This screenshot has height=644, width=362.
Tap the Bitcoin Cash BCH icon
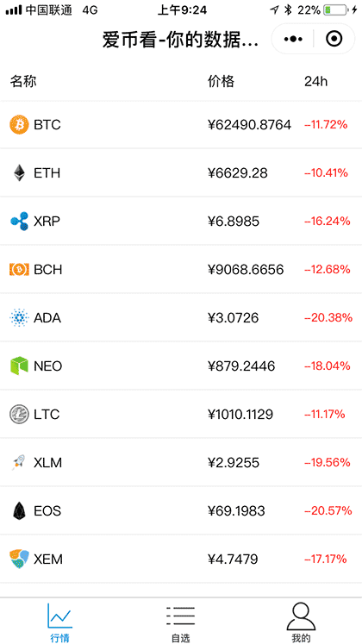click(19, 270)
